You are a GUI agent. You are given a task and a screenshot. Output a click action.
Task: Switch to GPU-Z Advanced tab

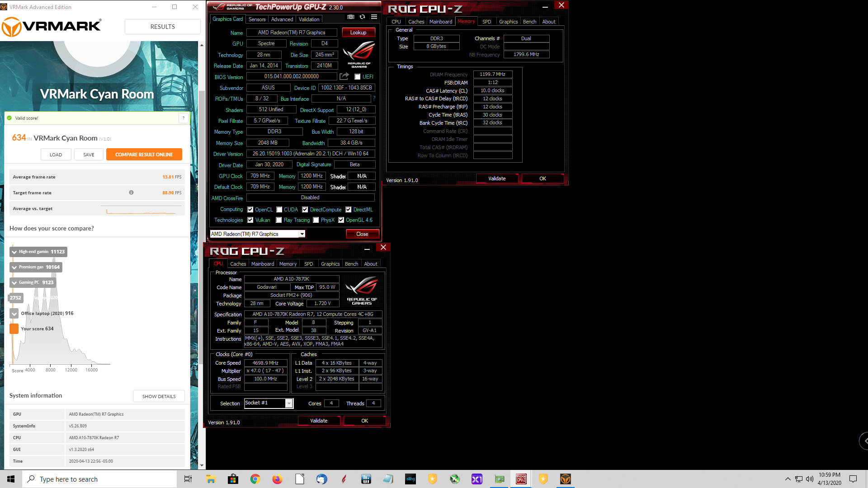282,19
